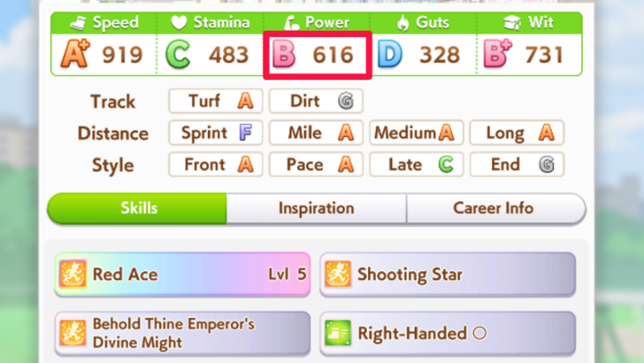Open the Career Info tab
644x363 pixels.
495,208
